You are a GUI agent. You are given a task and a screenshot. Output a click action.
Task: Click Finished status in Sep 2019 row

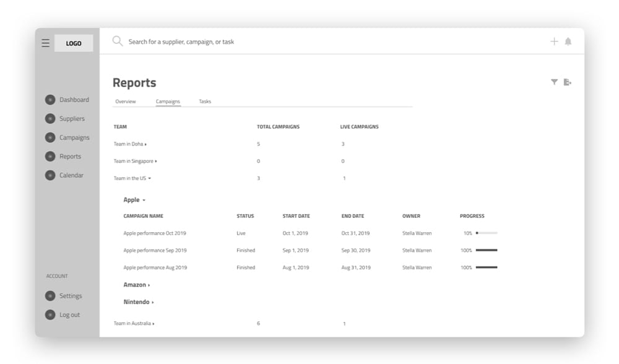pos(246,250)
